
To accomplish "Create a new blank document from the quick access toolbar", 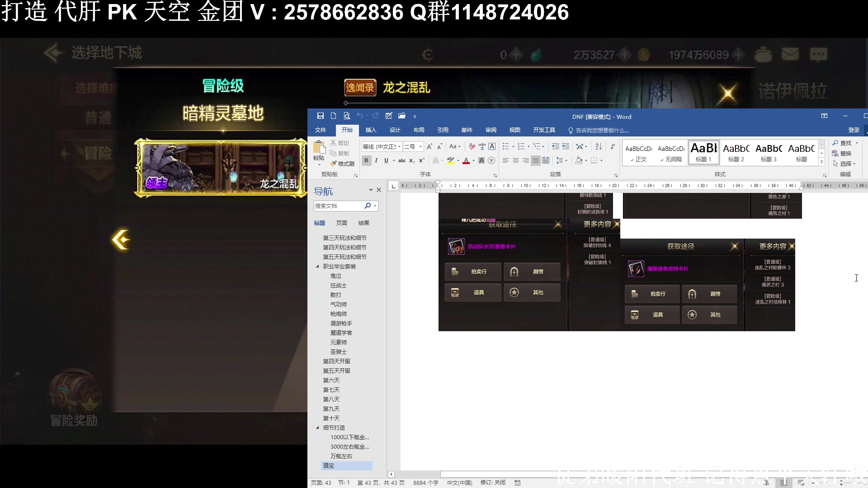I will [x=333, y=116].
